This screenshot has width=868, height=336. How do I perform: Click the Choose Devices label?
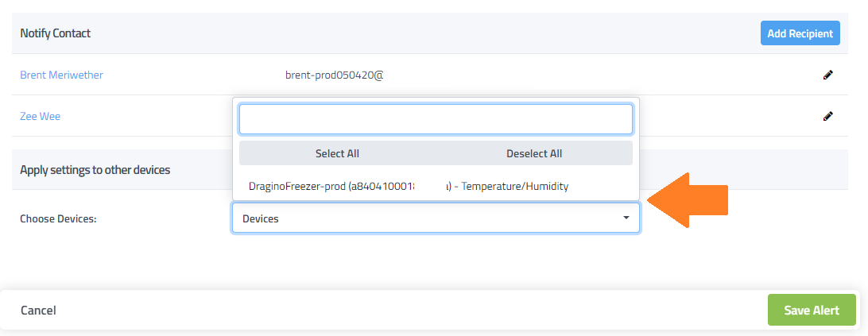[58, 218]
